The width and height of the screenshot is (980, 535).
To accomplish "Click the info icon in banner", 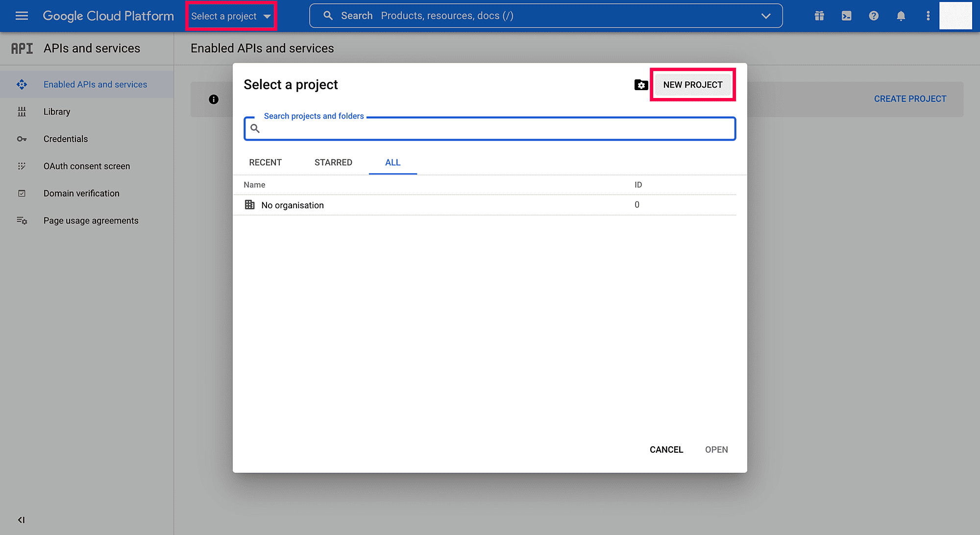I will 214,99.
